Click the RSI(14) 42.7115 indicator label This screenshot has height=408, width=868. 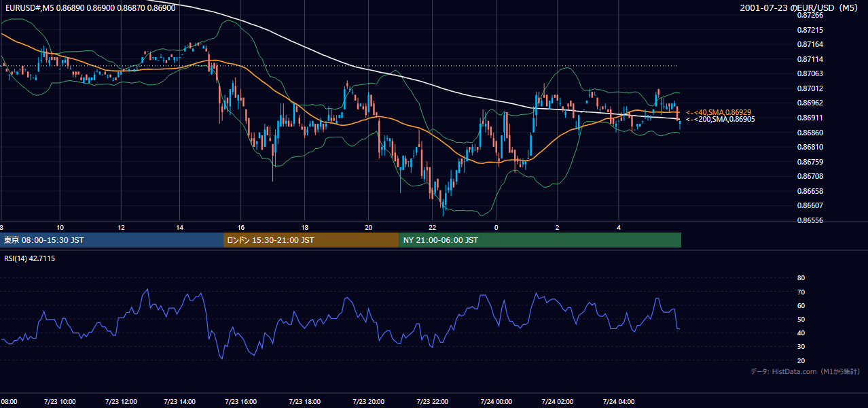tap(30, 258)
